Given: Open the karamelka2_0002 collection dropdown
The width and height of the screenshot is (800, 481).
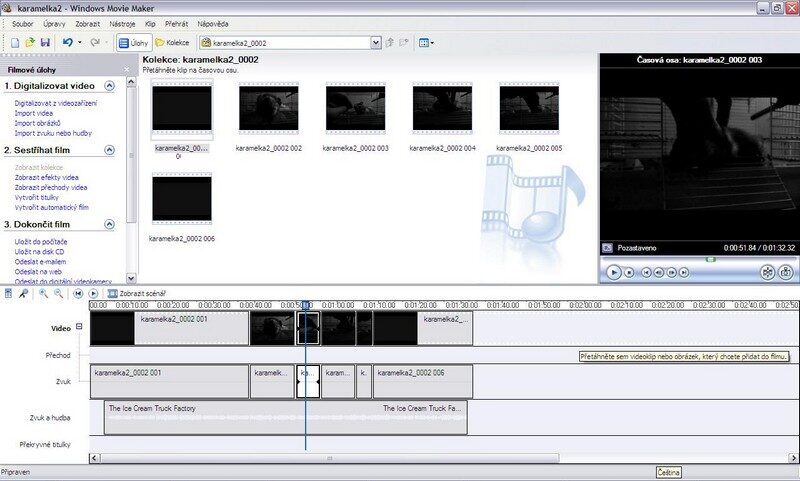Looking at the screenshot, I should tap(376, 44).
